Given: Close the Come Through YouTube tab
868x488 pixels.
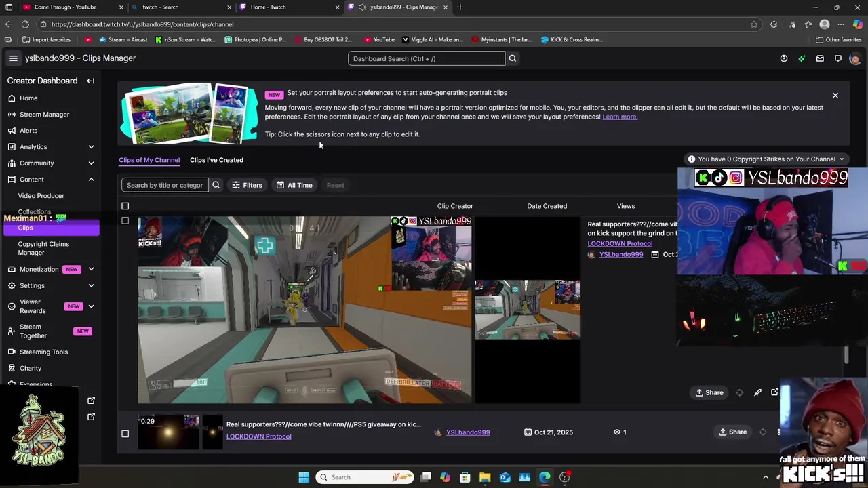Looking at the screenshot, I should (121, 7).
